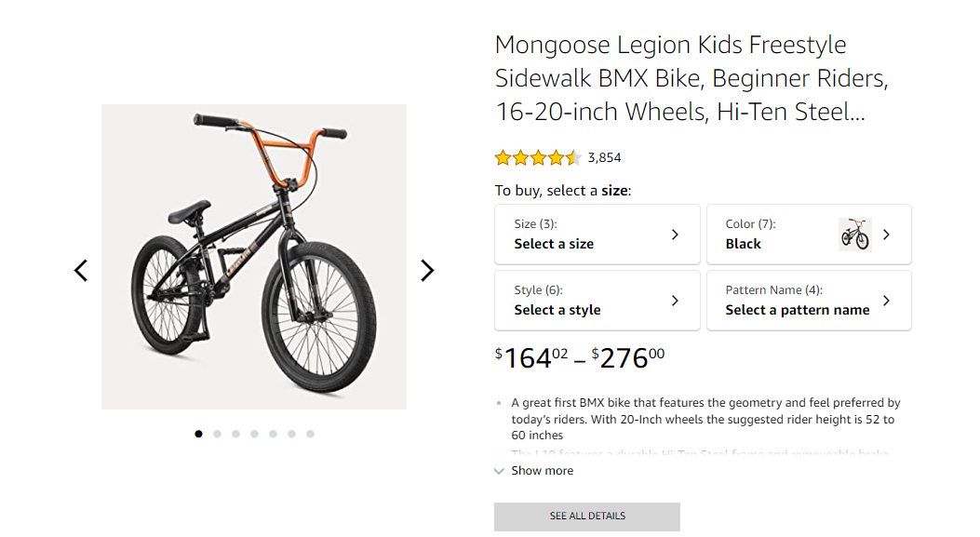The width and height of the screenshot is (980, 537).
Task: Click the star rating icons
Action: click(x=537, y=157)
